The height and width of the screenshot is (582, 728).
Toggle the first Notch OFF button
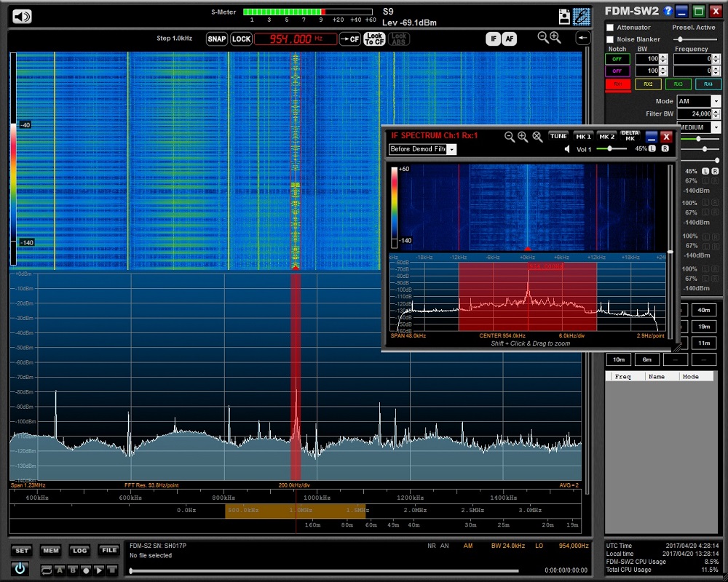617,59
